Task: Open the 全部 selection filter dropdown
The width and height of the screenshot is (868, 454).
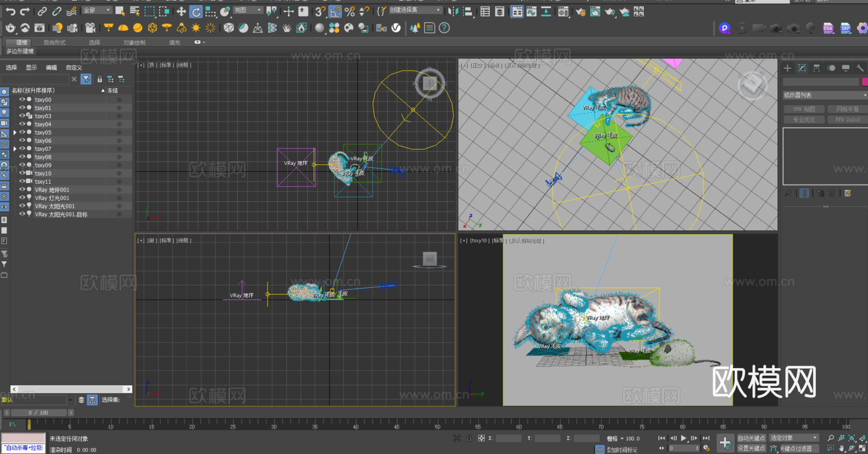Action: 97,10
